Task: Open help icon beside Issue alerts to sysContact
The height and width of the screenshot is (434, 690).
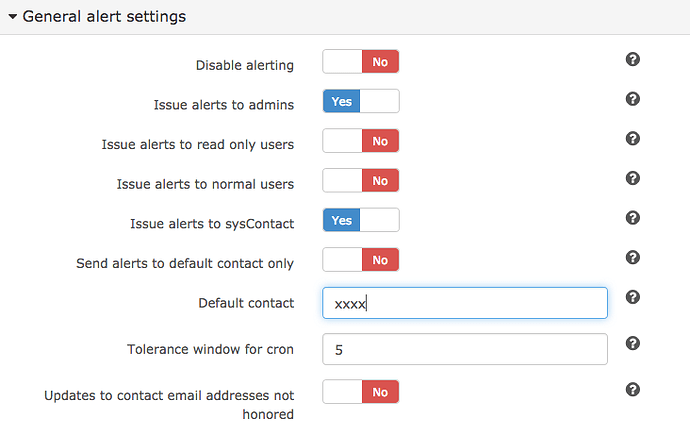Action: (632, 218)
